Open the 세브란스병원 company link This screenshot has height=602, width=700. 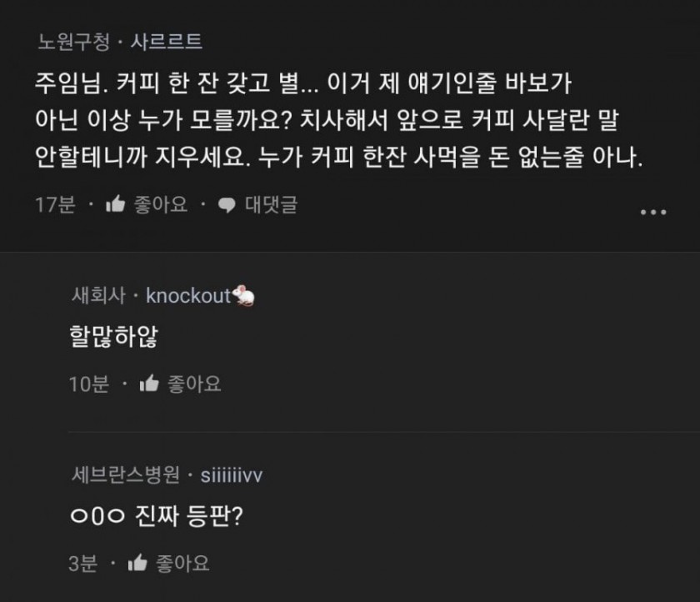(x=126, y=474)
